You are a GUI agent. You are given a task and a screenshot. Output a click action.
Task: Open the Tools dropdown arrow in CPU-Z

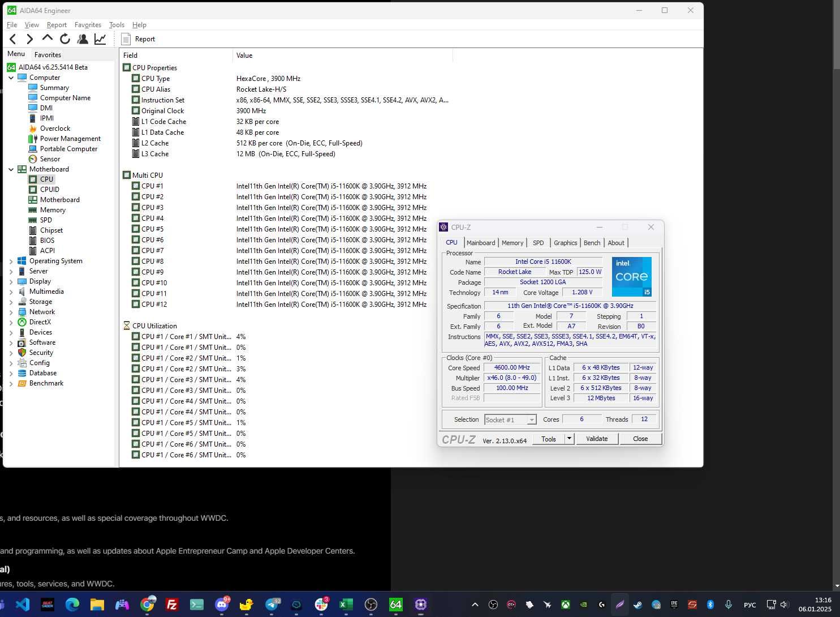[569, 439]
